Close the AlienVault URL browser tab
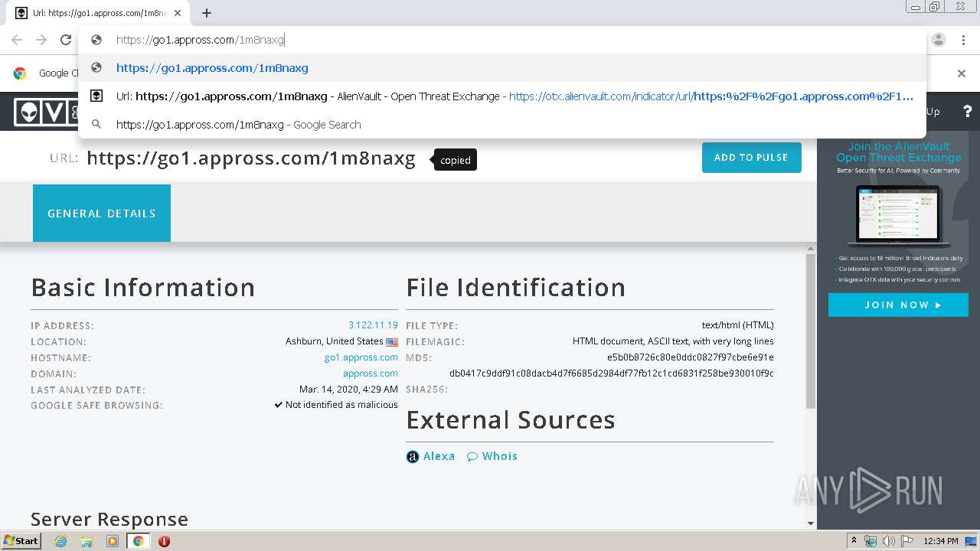 pyautogui.click(x=178, y=13)
